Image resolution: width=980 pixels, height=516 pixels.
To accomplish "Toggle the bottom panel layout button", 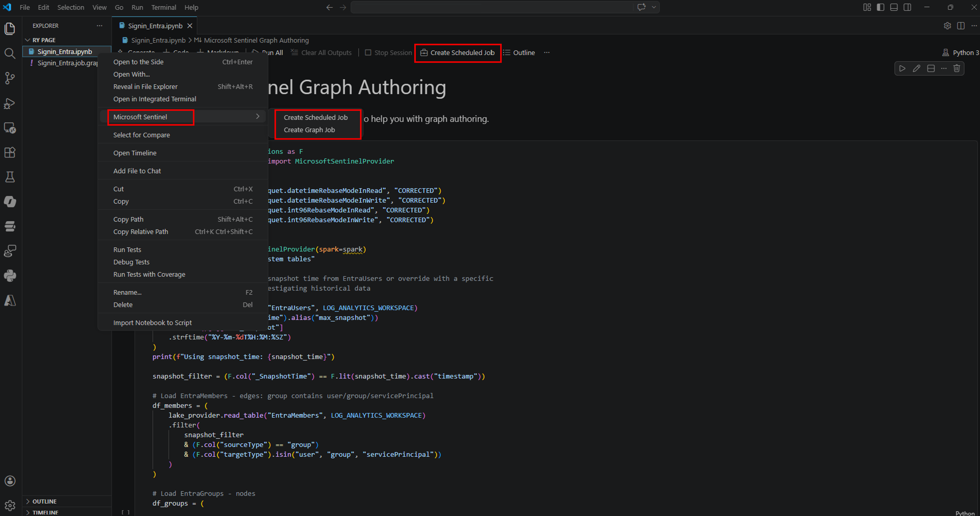I will point(894,7).
